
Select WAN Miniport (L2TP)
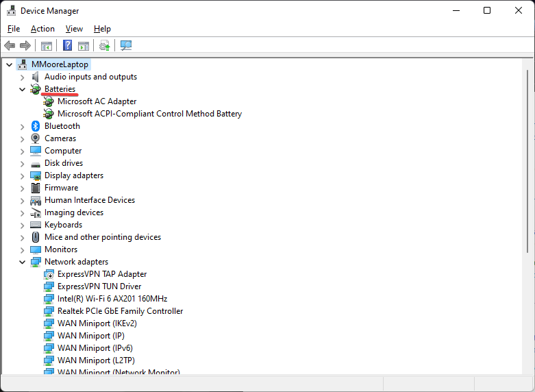[x=96, y=360]
